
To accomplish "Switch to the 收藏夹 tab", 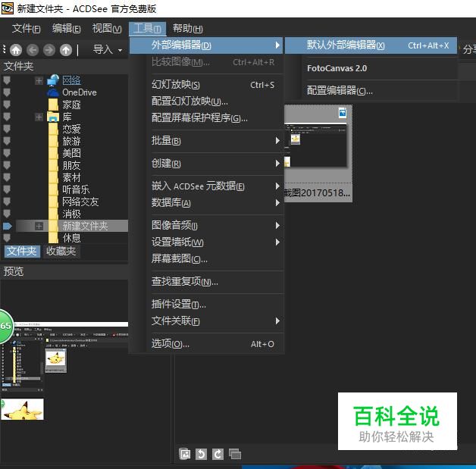I will (61, 252).
